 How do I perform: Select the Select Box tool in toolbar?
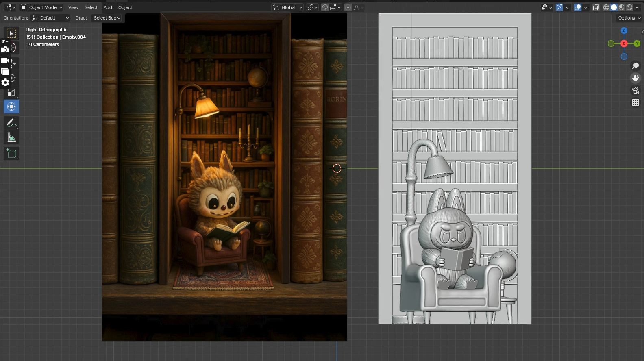coord(11,33)
